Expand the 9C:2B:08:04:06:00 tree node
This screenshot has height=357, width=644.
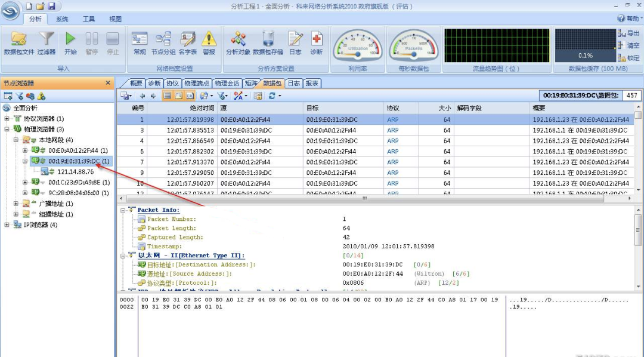coord(25,192)
